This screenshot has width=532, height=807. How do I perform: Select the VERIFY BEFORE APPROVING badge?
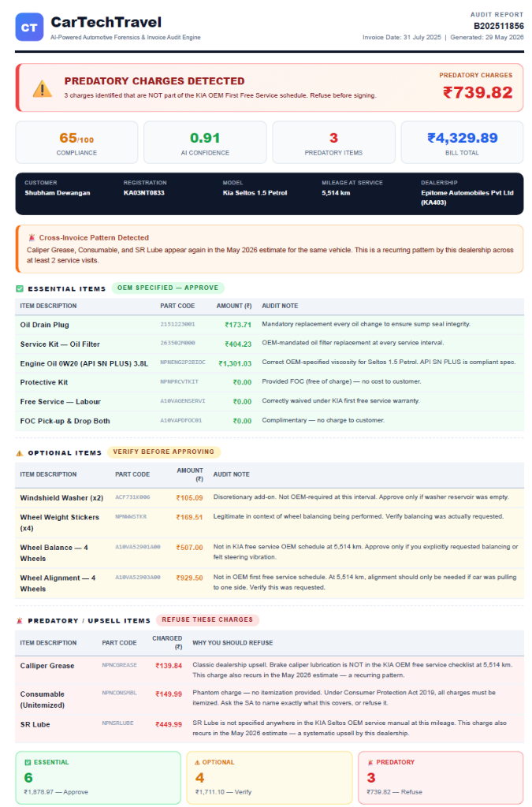coord(164,452)
